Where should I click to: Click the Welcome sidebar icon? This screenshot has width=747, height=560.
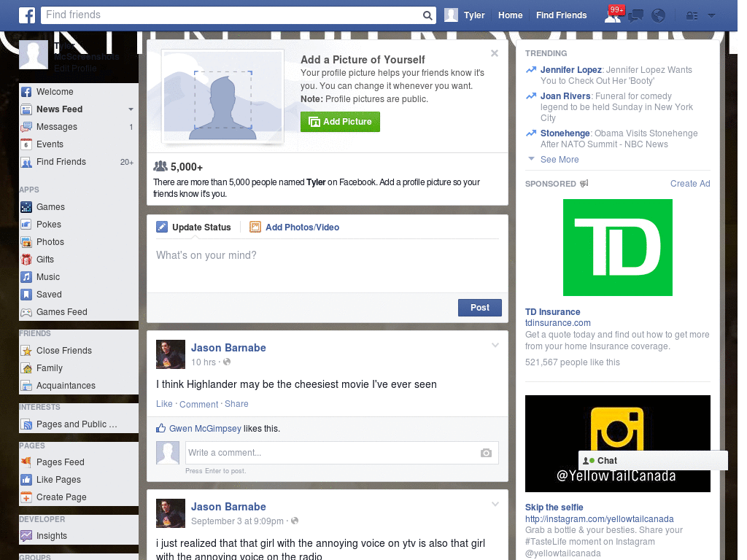click(x=27, y=92)
